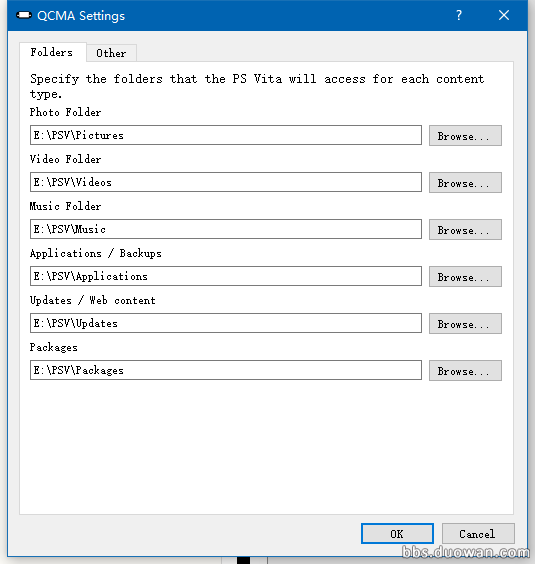Switch to the Other tab

(x=111, y=53)
